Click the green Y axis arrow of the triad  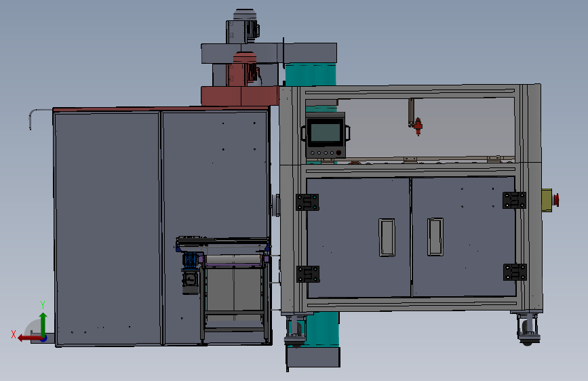click(x=43, y=324)
